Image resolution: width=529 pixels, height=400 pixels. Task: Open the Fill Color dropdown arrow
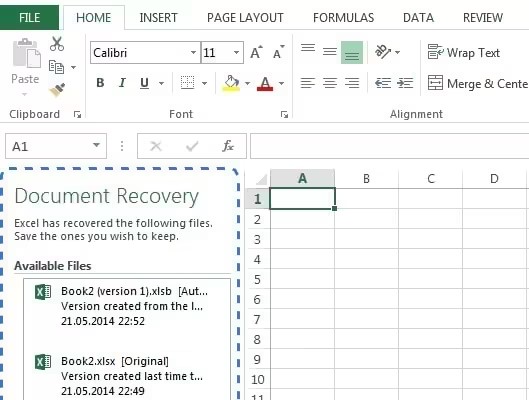247,83
